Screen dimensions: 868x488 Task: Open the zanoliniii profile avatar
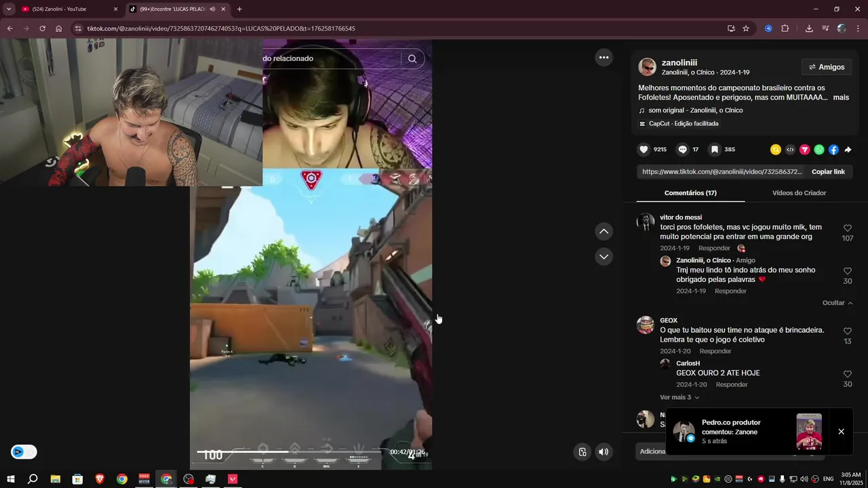click(648, 67)
